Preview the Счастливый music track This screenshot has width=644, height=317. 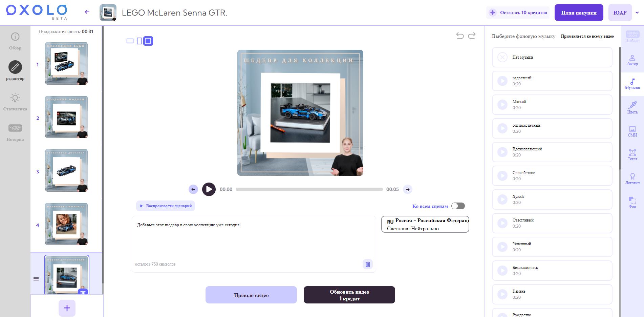(502, 223)
